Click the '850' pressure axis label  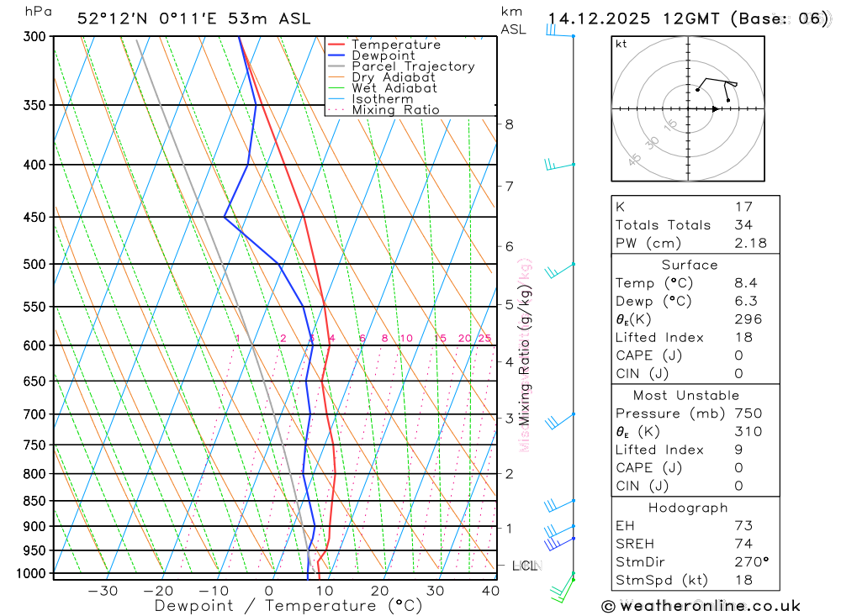(x=34, y=501)
